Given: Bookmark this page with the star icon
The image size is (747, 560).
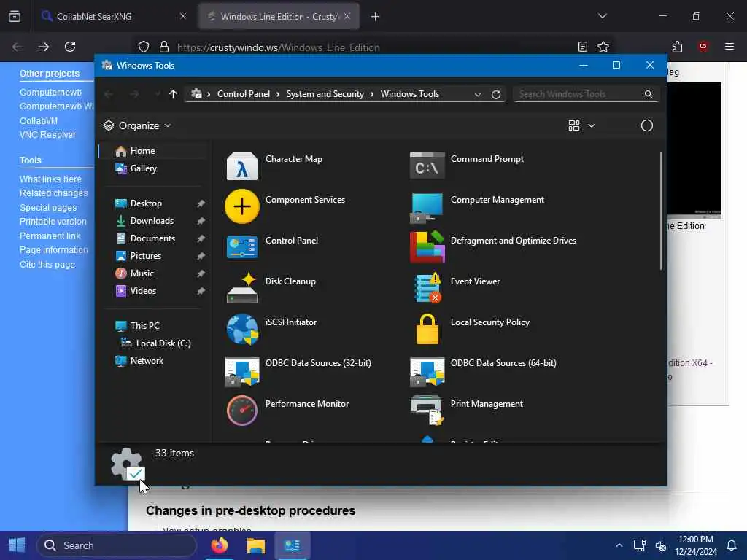Looking at the screenshot, I should (603, 47).
